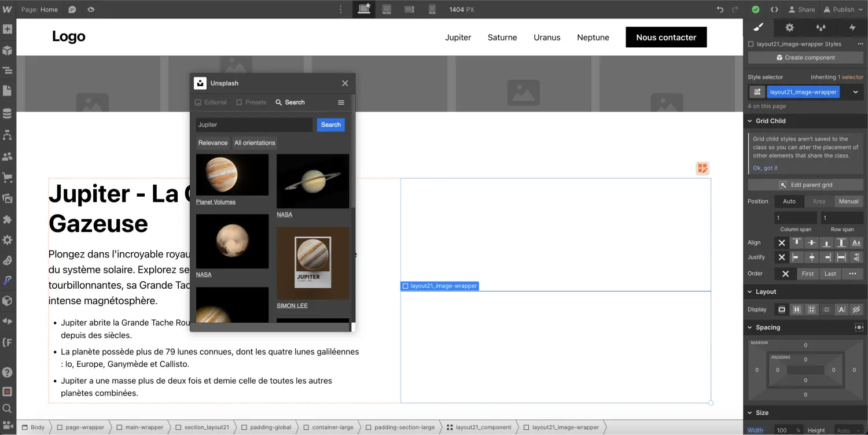This screenshot has width=868, height=435.
Task: Switch to Presets tab in Unsplash
Action: pos(251,102)
